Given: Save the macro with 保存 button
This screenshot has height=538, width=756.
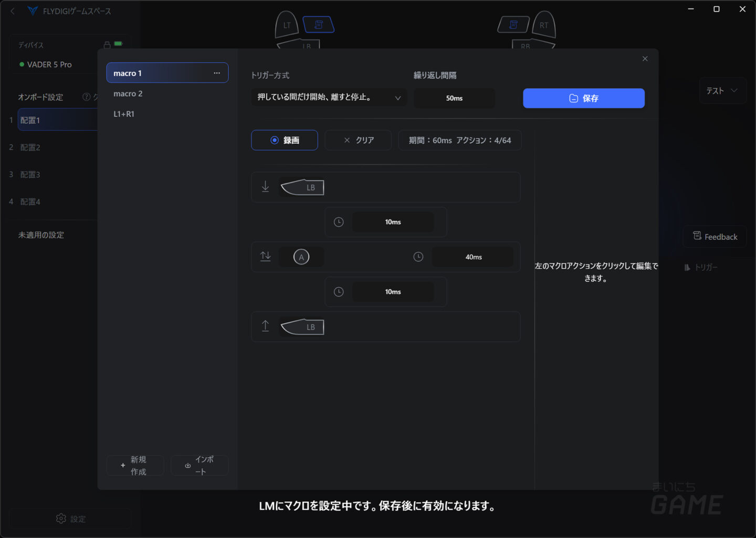Looking at the screenshot, I should click(583, 98).
